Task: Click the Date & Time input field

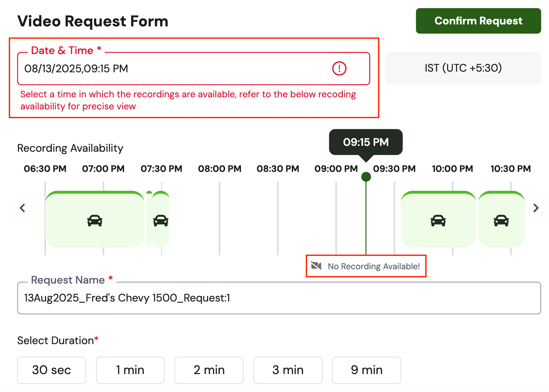Action: pyautogui.click(x=193, y=68)
